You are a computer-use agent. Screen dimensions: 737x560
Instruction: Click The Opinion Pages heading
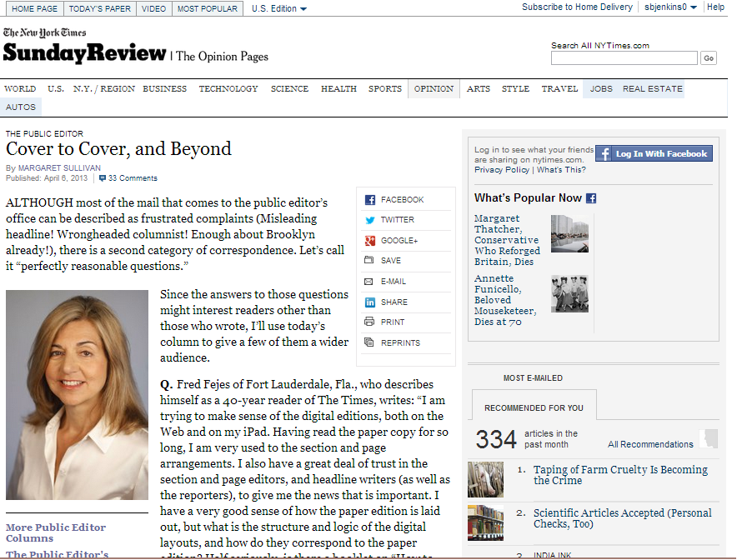click(x=223, y=57)
